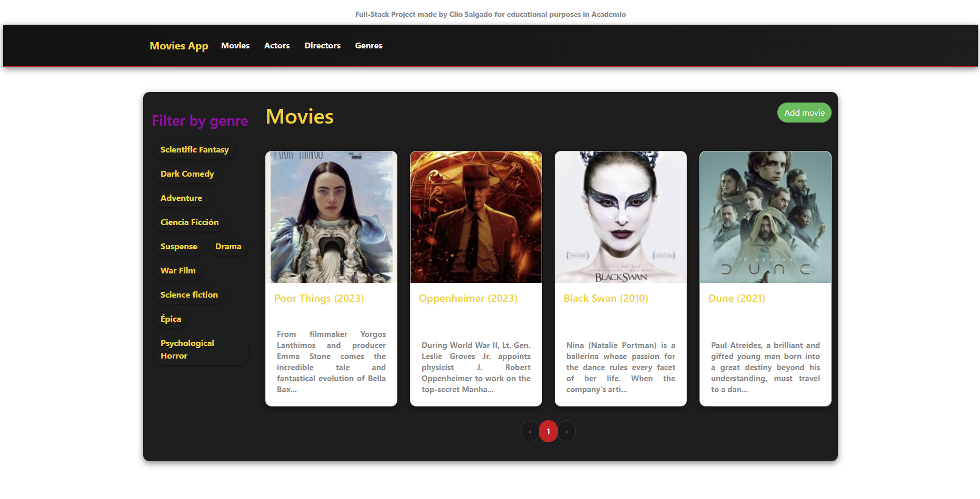
Task: Go to previous page arrow
Action: coord(530,432)
